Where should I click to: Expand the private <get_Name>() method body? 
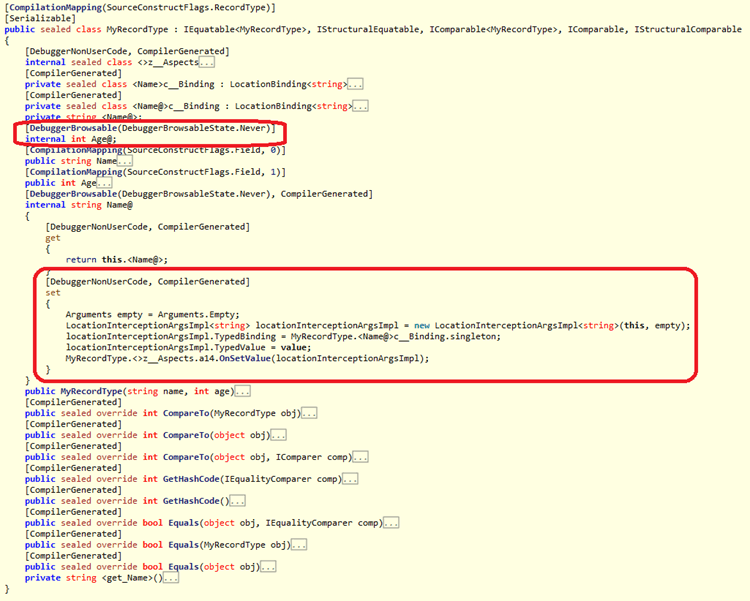tap(170, 578)
